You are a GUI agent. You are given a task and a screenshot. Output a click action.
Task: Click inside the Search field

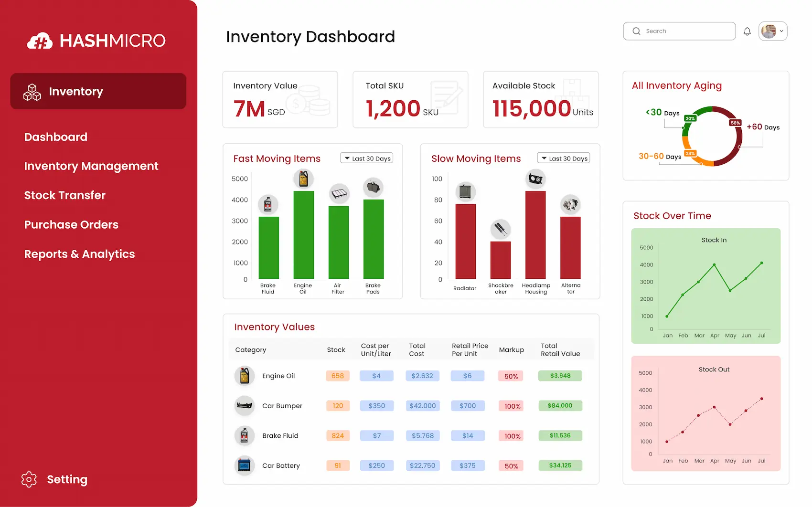678,31
